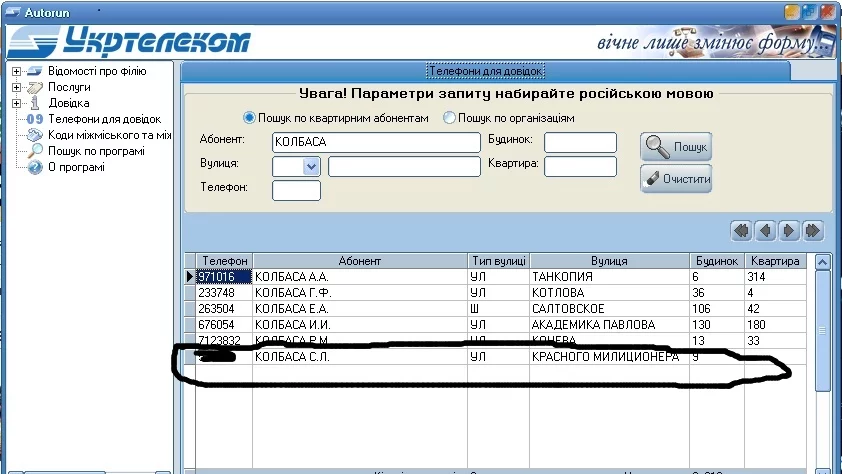The image size is (842, 474).
Task: Click the Укртелеком logo
Action: coord(130,41)
